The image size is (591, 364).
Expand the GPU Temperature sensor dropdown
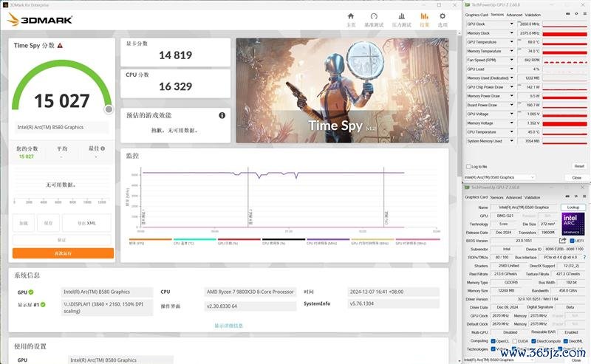(x=511, y=42)
